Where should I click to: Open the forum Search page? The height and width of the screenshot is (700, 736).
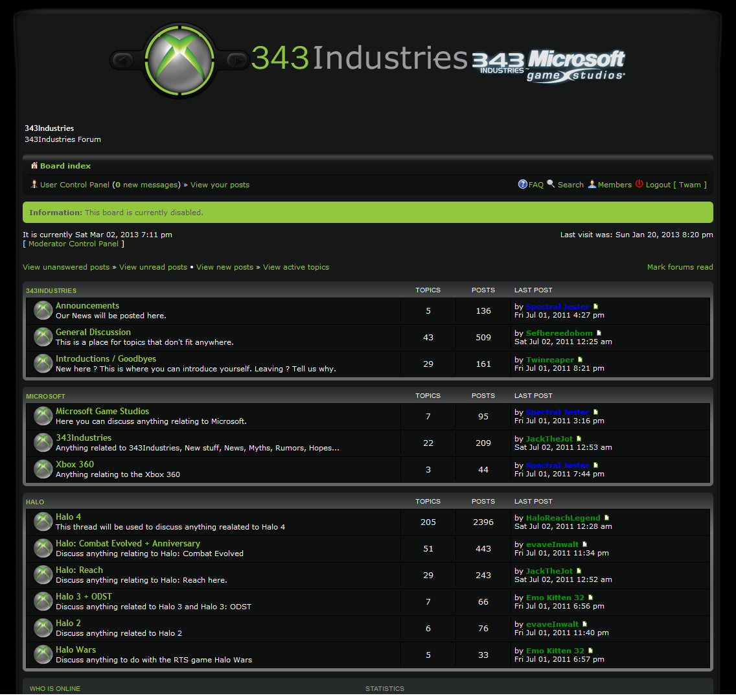point(570,185)
